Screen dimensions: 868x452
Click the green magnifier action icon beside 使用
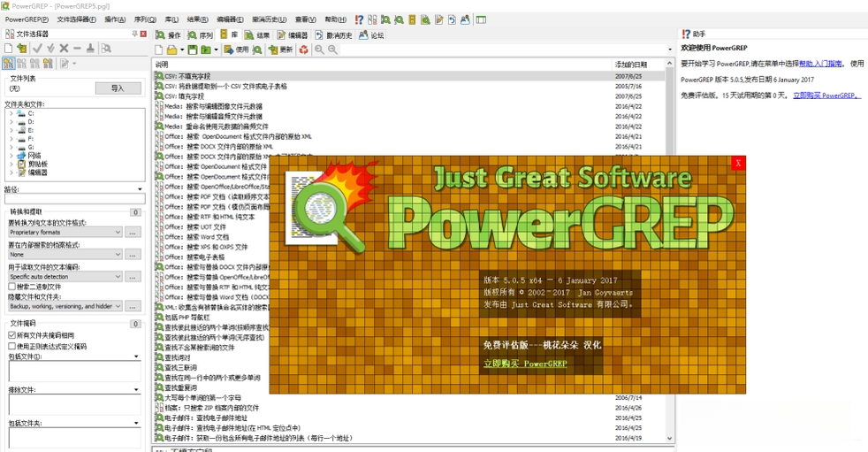click(x=257, y=50)
